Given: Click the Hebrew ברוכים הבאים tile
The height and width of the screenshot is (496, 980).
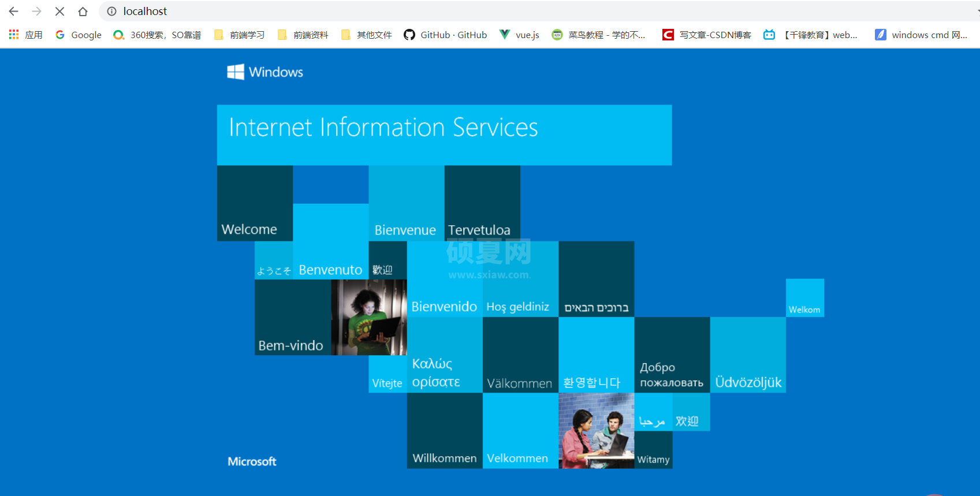Looking at the screenshot, I should [597, 279].
